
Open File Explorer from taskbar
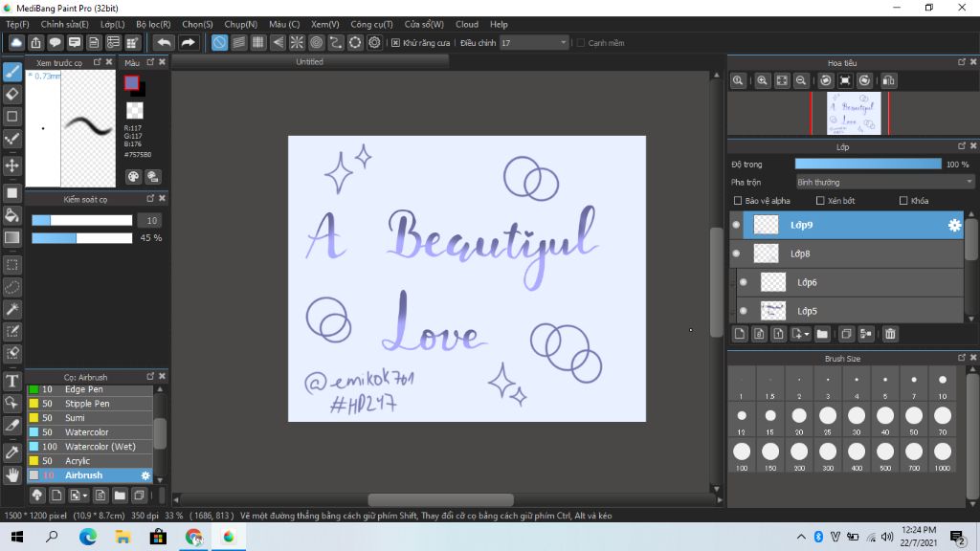[122, 537]
